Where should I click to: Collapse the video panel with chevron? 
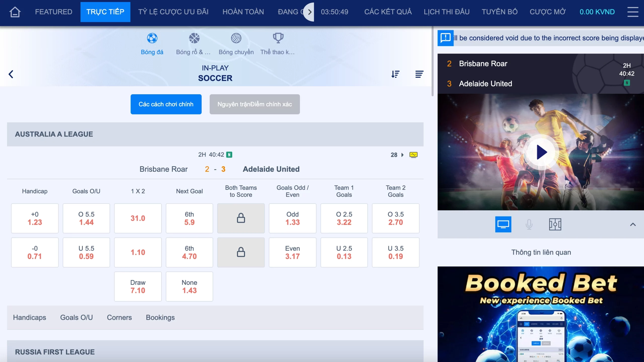pos(633,224)
